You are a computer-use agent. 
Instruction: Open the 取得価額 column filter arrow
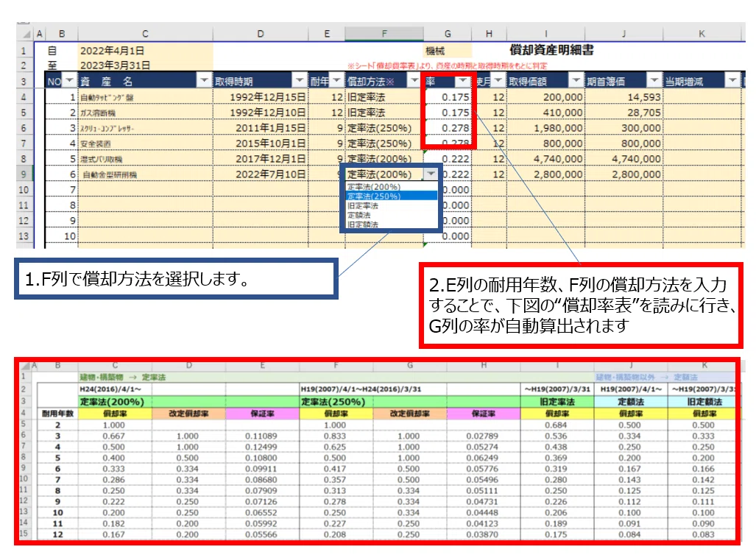576,80
